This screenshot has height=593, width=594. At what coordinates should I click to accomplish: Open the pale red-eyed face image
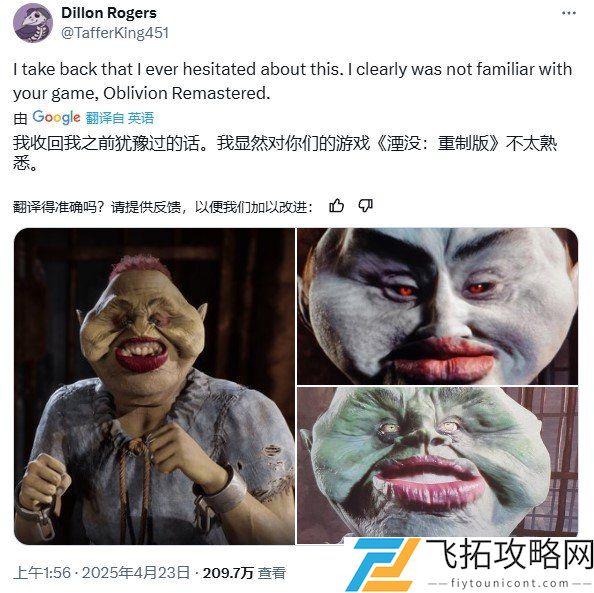pyautogui.click(x=438, y=306)
